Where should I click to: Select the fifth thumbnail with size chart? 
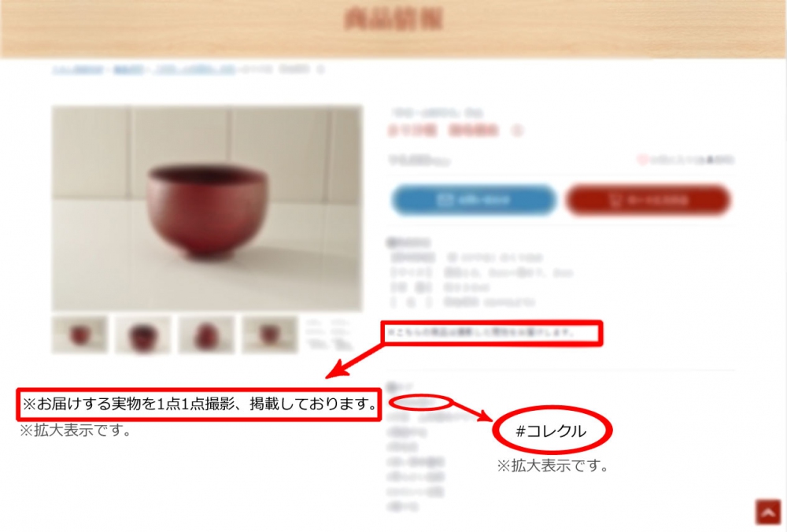point(329,334)
